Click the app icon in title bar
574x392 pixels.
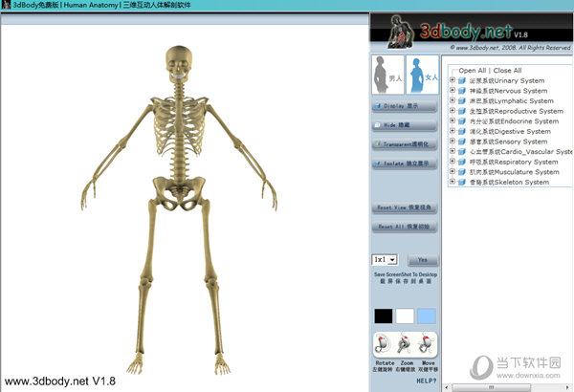point(6,5)
